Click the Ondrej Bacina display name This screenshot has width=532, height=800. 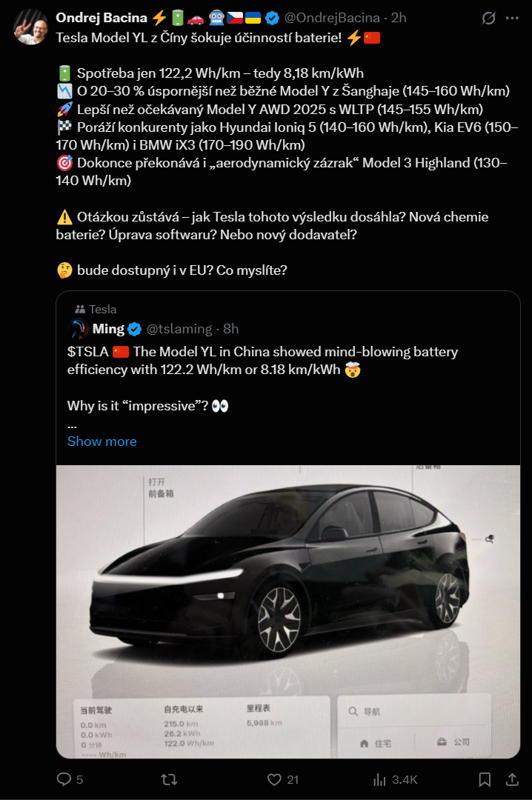[x=102, y=18]
